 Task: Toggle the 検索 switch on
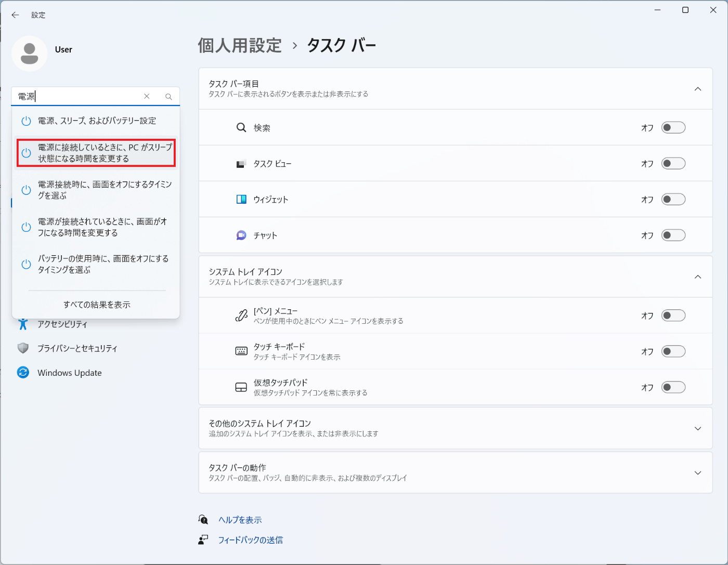click(673, 127)
